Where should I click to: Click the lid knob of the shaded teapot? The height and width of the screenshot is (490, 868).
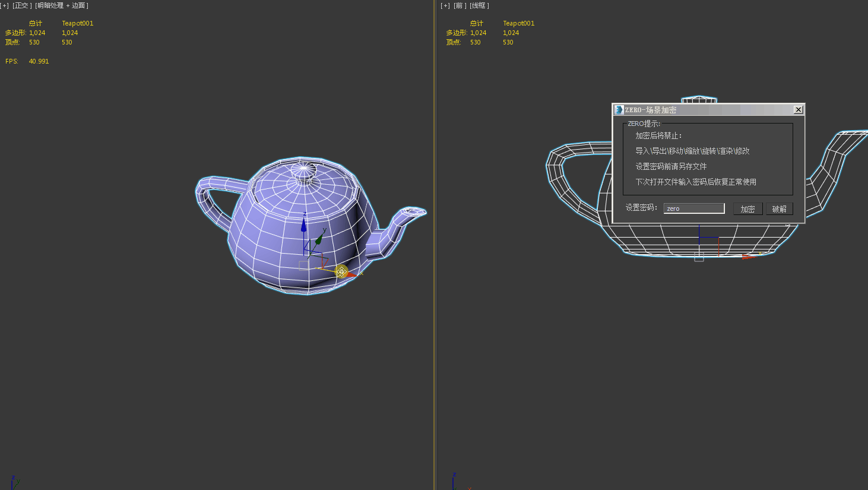[x=304, y=172]
